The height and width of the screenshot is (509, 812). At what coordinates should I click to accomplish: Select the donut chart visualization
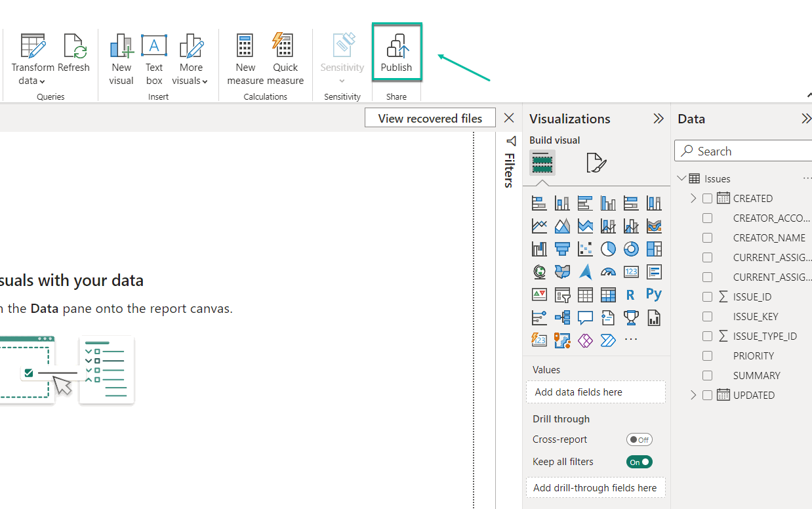point(631,249)
